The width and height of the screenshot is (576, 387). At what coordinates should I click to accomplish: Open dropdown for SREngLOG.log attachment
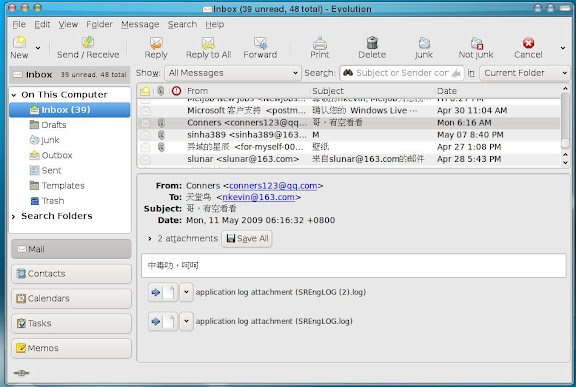(186, 321)
